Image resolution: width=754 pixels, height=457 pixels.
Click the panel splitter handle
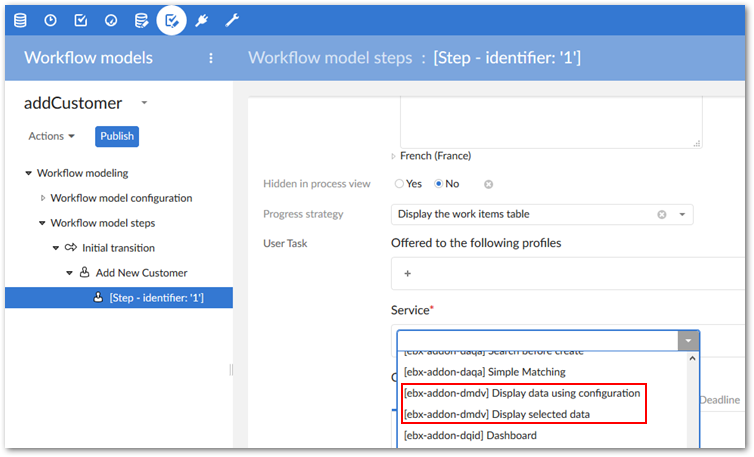[231, 369]
